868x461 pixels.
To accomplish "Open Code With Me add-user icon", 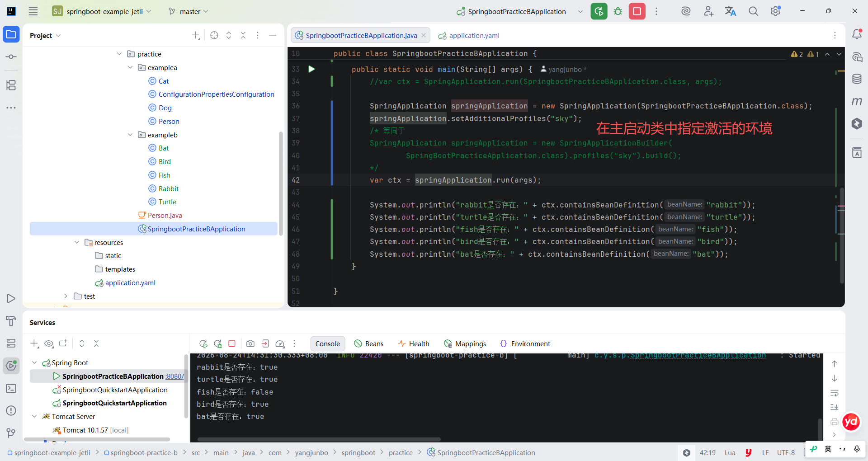I will coord(708,11).
